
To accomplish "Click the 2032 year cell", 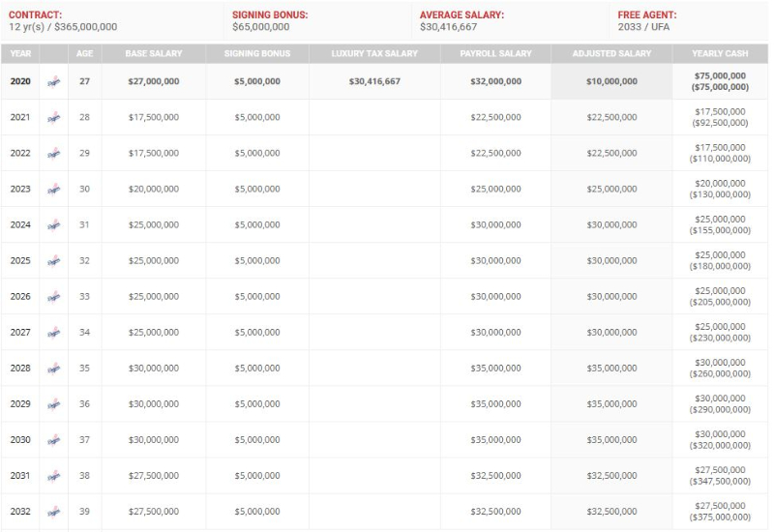I will click(x=20, y=512).
